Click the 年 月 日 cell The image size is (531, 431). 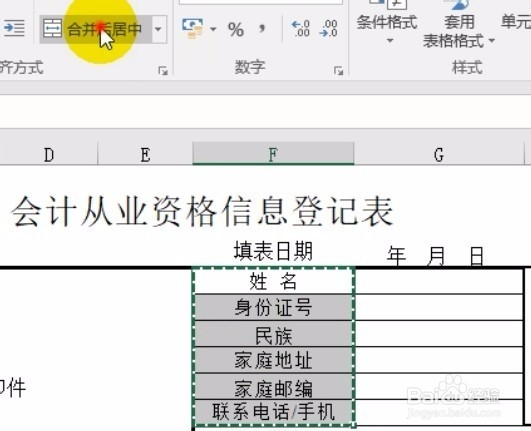tap(436, 256)
